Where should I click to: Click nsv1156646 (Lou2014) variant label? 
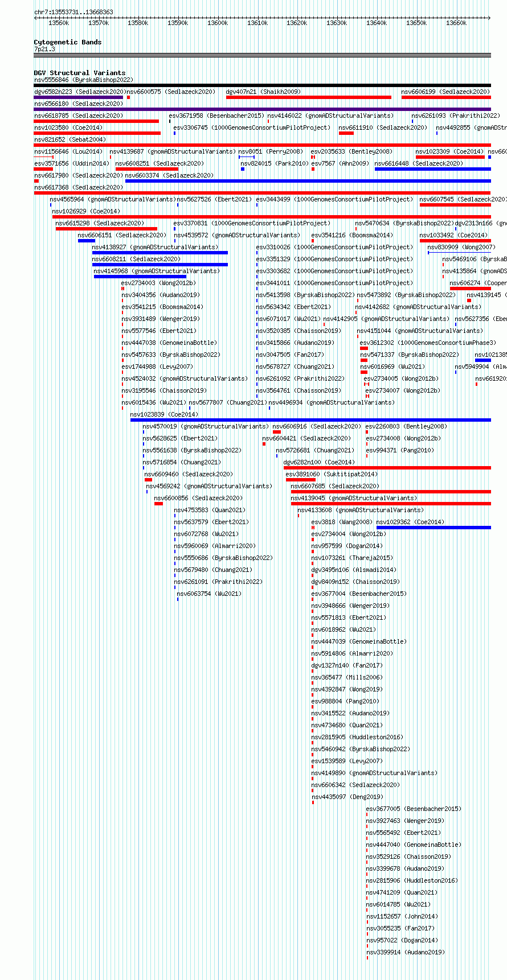click(68, 151)
